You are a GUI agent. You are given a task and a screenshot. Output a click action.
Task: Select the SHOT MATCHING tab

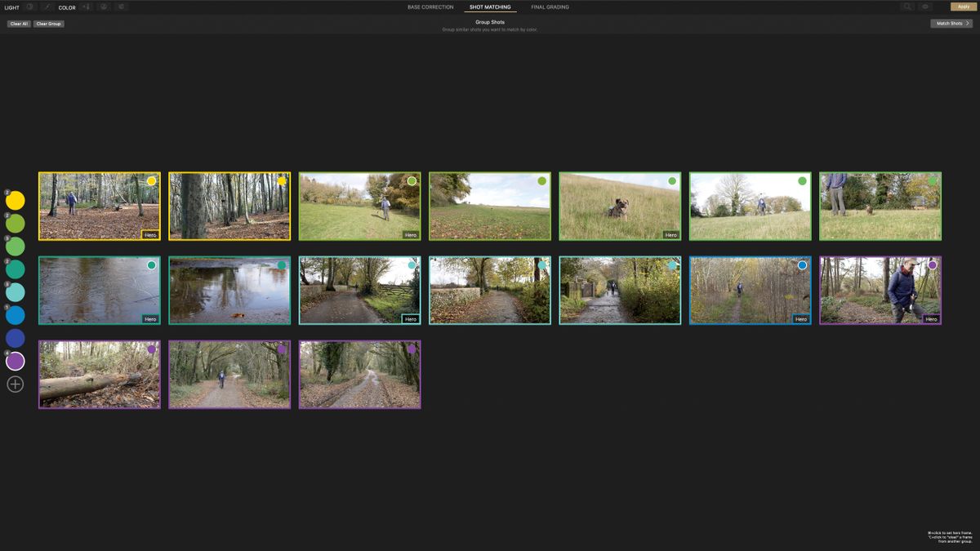(490, 7)
